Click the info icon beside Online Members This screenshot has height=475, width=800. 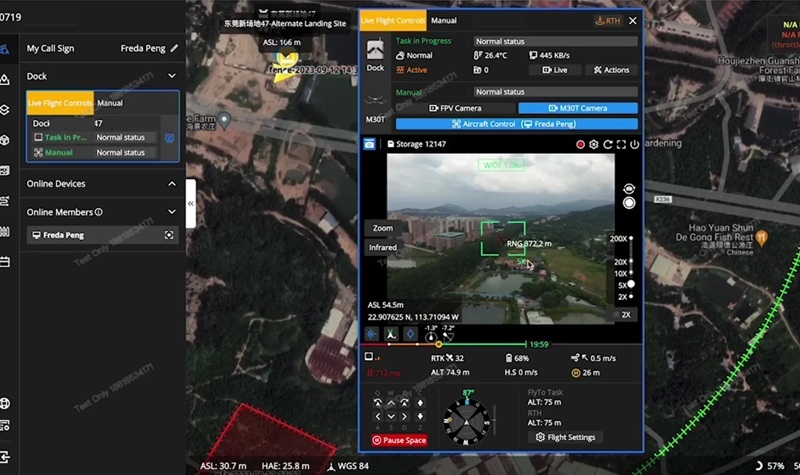pos(98,212)
